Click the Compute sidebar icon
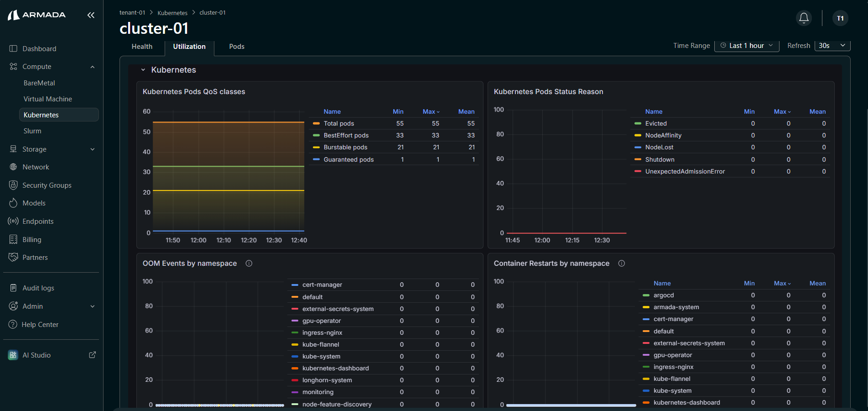Viewport: 868px width, 411px height. coord(13,67)
